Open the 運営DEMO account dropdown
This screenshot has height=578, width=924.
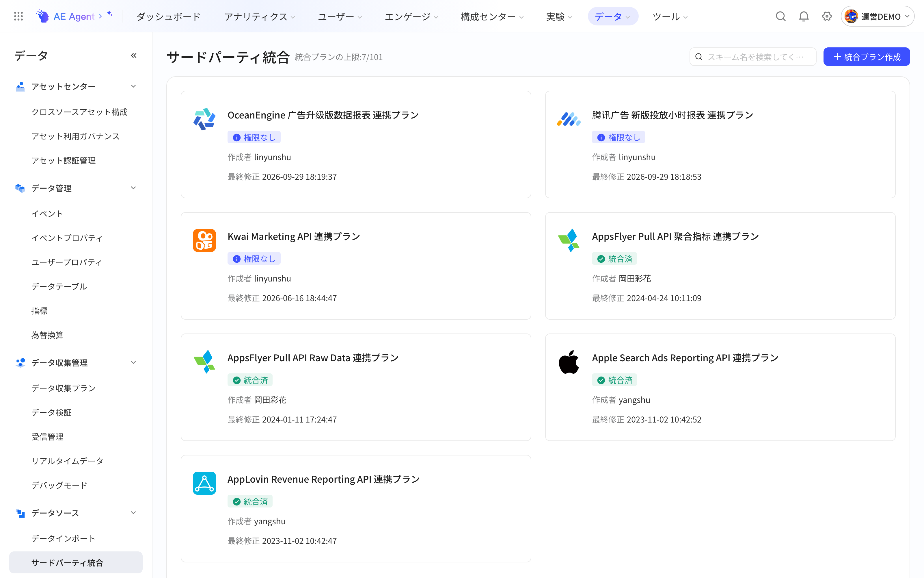pyautogui.click(x=878, y=16)
